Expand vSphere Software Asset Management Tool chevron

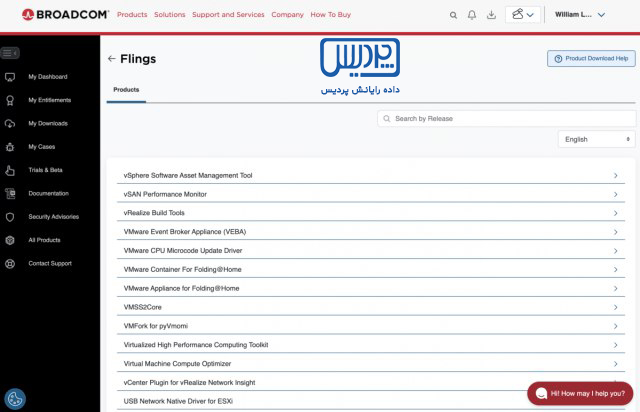pos(616,176)
